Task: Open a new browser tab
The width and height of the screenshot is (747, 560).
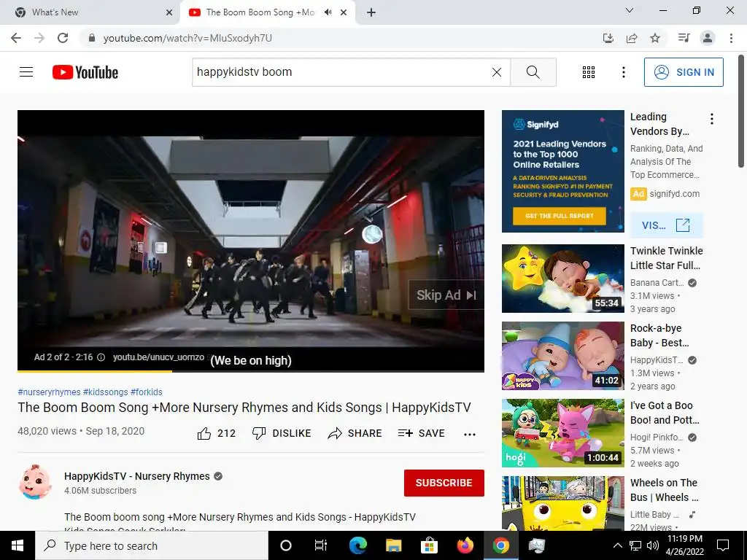Action: coord(371,12)
